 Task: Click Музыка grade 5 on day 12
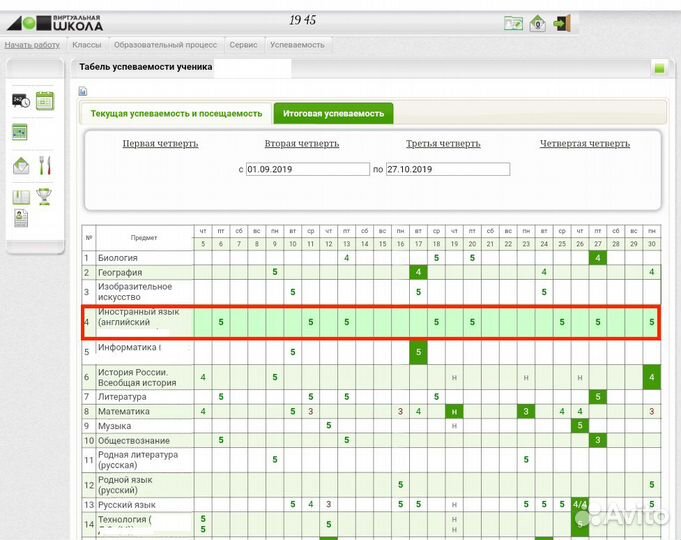click(x=329, y=426)
